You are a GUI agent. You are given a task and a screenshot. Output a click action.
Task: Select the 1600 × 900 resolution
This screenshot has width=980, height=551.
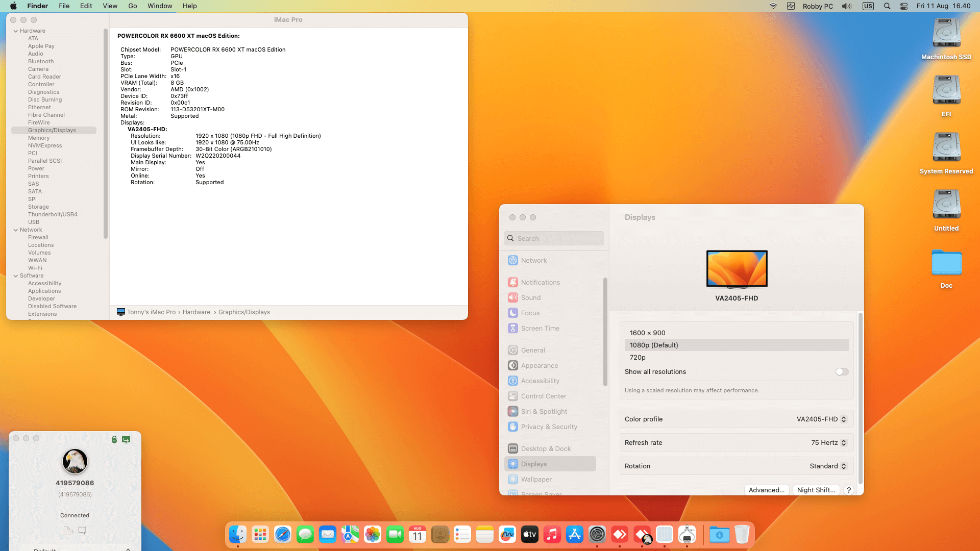point(737,333)
